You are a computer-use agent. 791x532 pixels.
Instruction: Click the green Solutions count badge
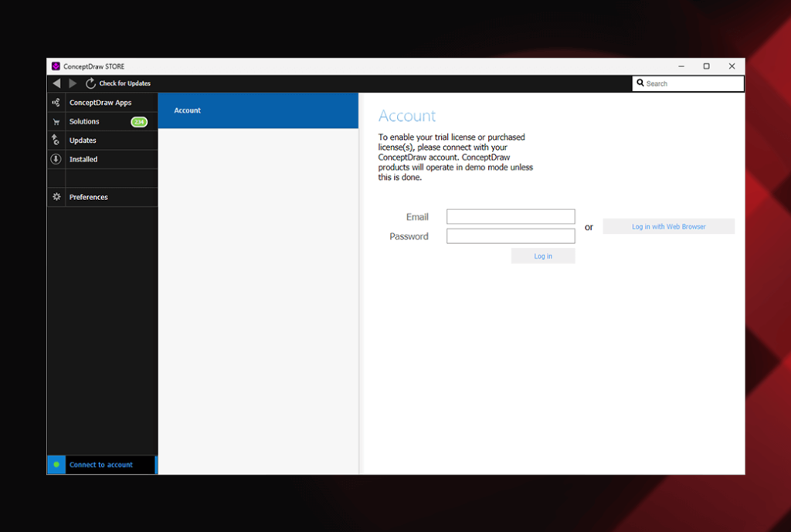click(x=139, y=121)
